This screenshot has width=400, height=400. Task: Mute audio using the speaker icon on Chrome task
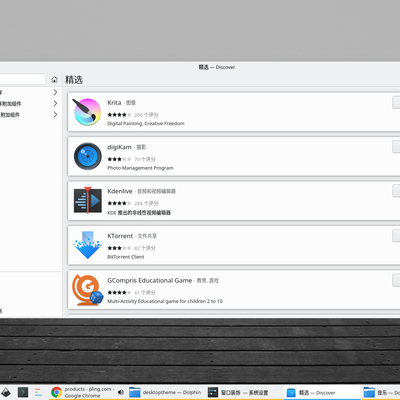pos(121,392)
